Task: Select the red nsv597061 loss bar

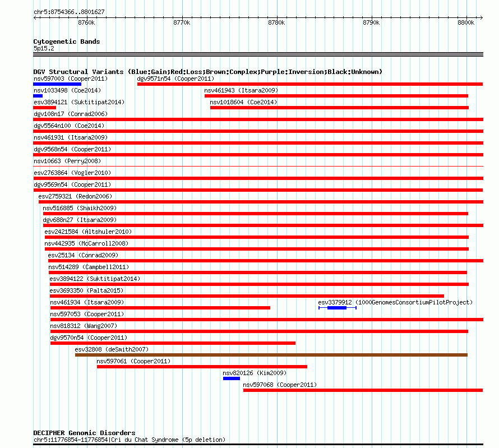Action: (x=202, y=367)
